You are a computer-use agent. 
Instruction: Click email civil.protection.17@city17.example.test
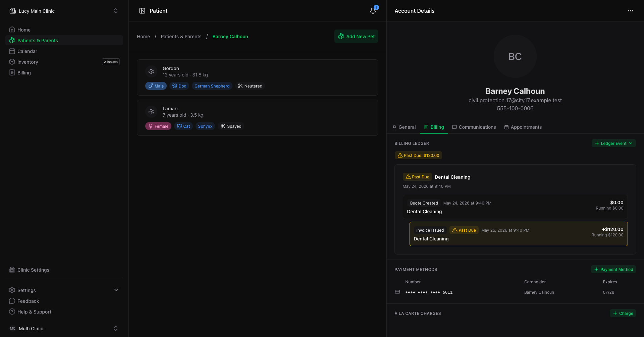(x=515, y=100)
